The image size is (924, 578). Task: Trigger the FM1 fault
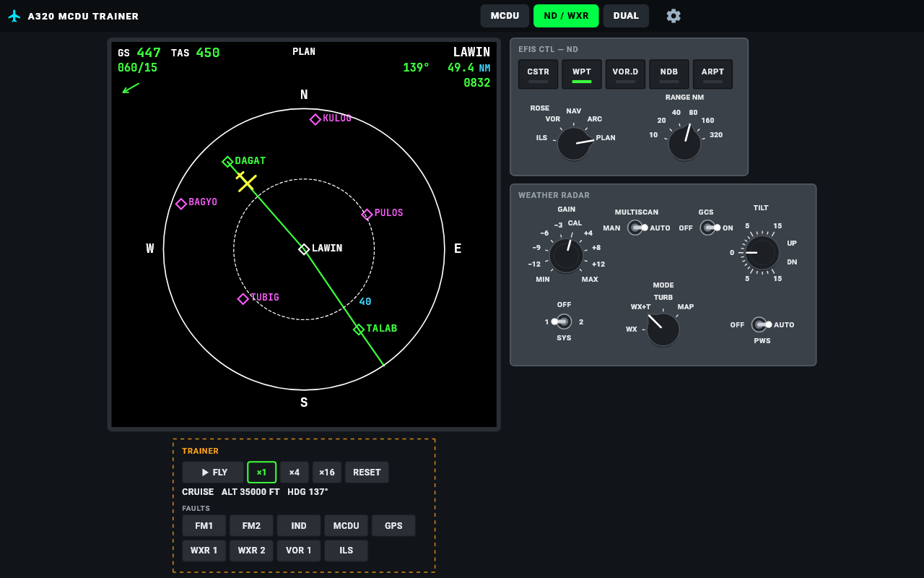point(204,526)
